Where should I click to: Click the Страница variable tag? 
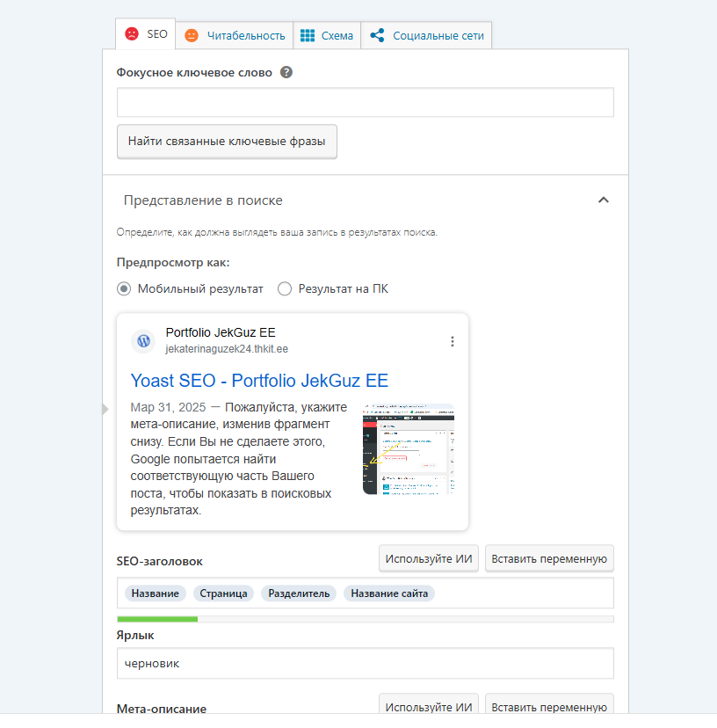(x=223, y=593)
